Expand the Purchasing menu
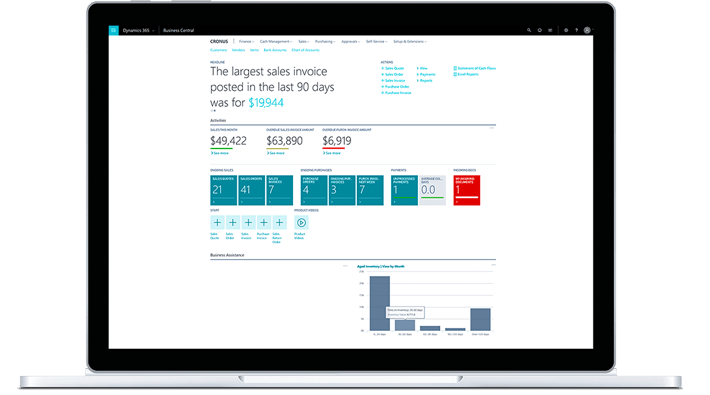Screen dimensions: 710x395 click(325, 42)
